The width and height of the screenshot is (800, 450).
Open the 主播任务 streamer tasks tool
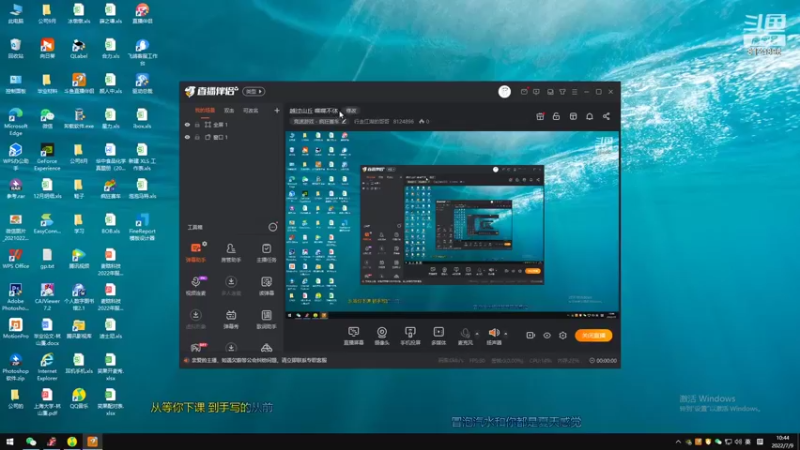(x=266, y=253)
